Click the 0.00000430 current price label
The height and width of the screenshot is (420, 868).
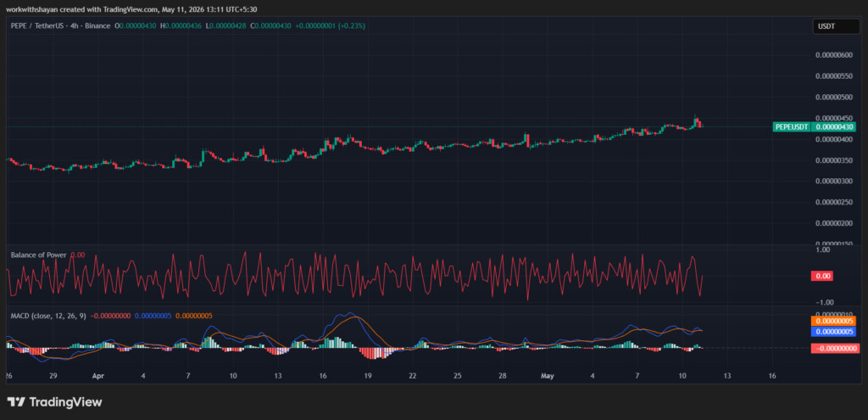click(834, 127)
